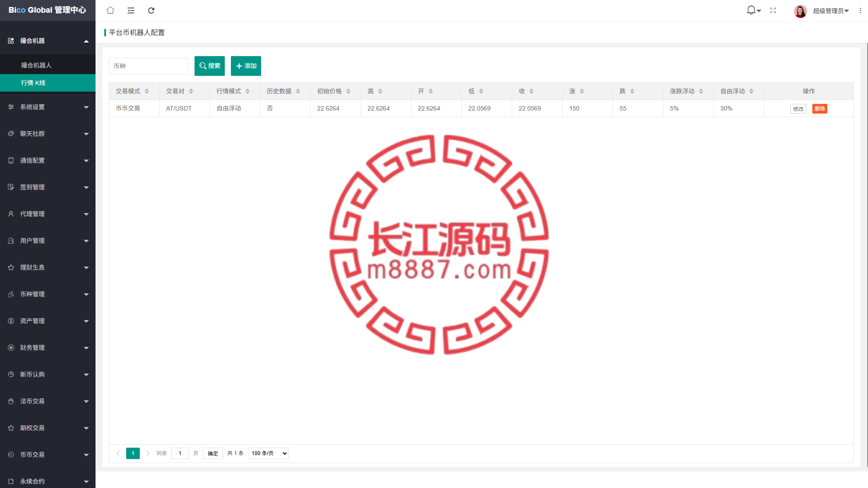Open the 撮合机器人 submenu item
The height and width of the screenshot is (488, 868).
point(48,65)
